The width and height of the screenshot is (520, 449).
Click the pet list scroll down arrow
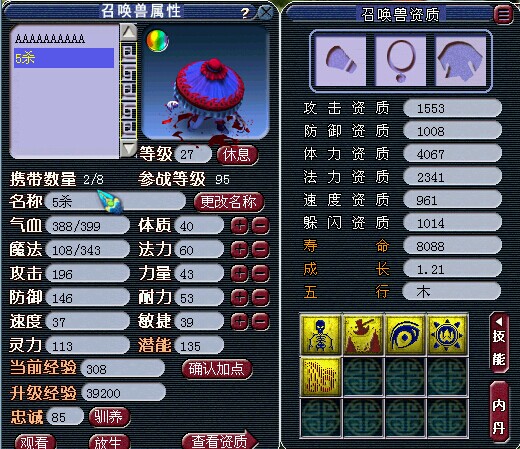click(128, 149)
